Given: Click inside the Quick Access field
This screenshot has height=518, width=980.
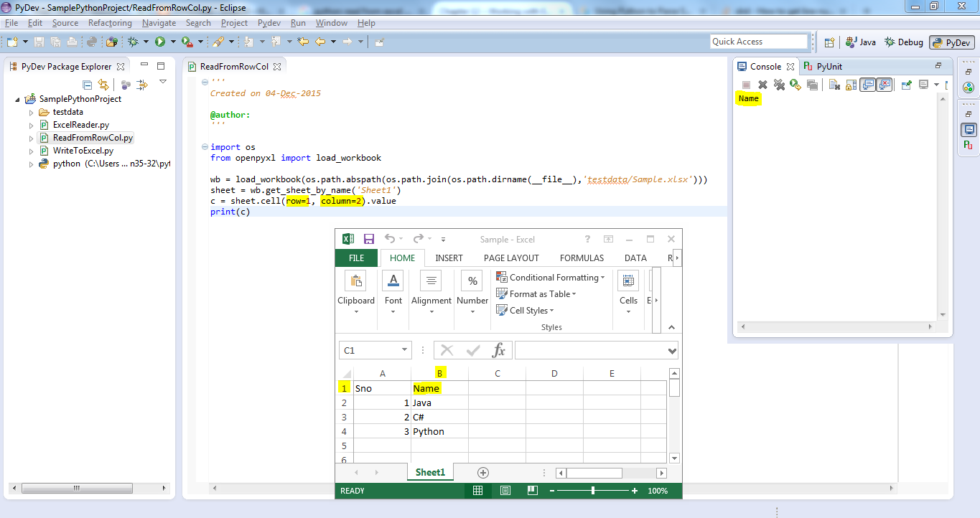Looking at the screenshot, I should [757, 41].
